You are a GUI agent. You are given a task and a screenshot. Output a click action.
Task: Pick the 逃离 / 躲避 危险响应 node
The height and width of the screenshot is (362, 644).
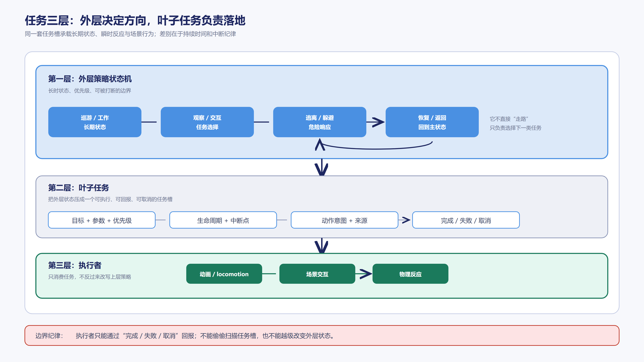(x=320, y=122)
